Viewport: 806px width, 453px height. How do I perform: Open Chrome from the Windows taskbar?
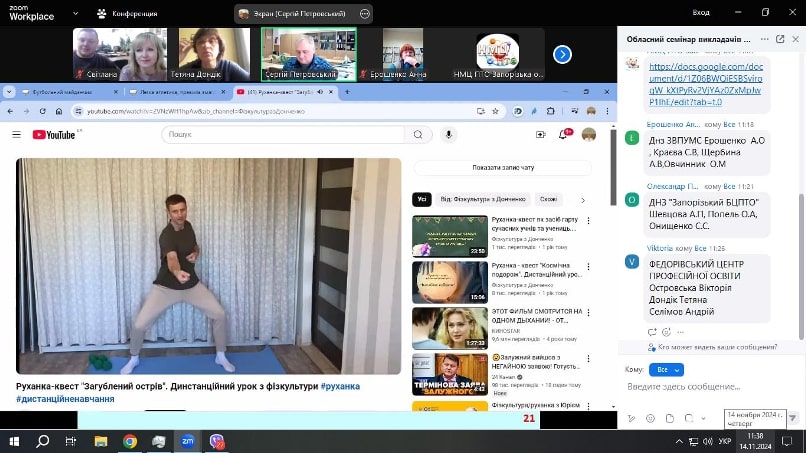pyautogui.click(x=130, y=441)
